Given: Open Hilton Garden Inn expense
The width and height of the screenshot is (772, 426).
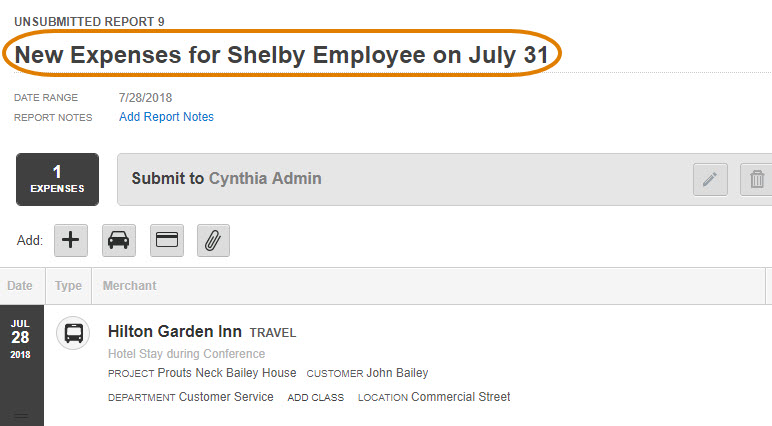Looking at the screenshot, I should click(175, 331).
